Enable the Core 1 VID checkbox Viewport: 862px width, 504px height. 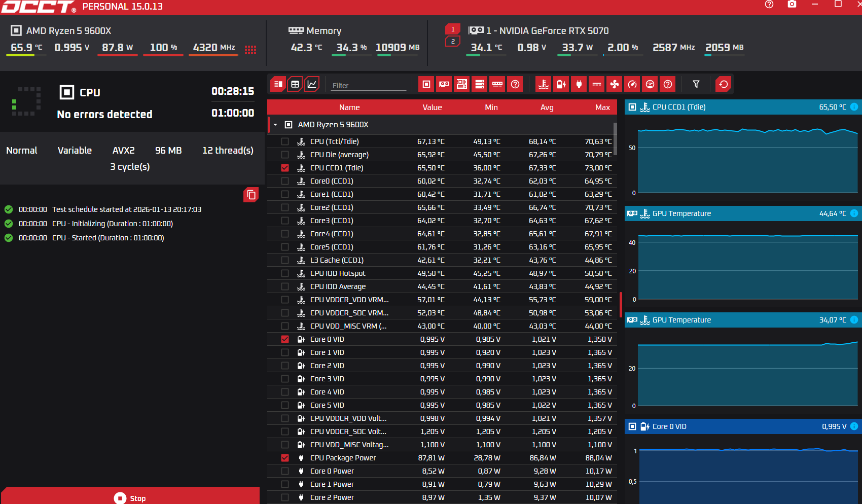285,352
